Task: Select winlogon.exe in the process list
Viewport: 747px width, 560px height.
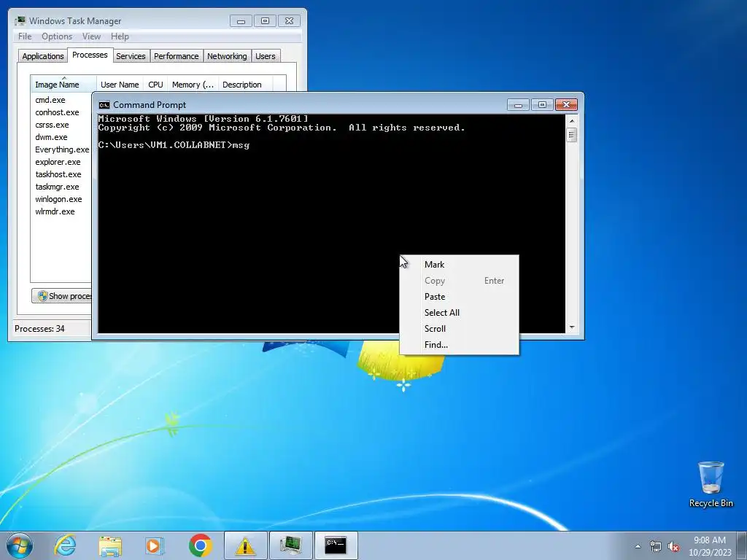Action: point(58,199)
